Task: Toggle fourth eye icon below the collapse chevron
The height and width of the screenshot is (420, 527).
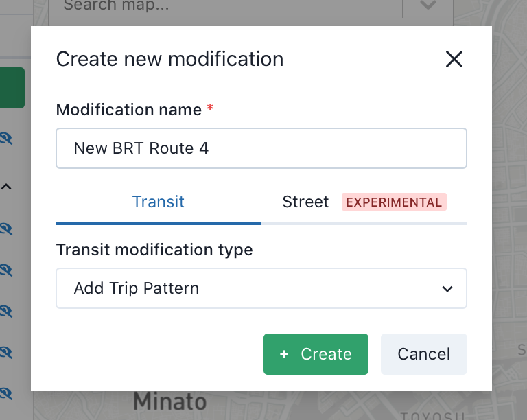Action: 6,353
